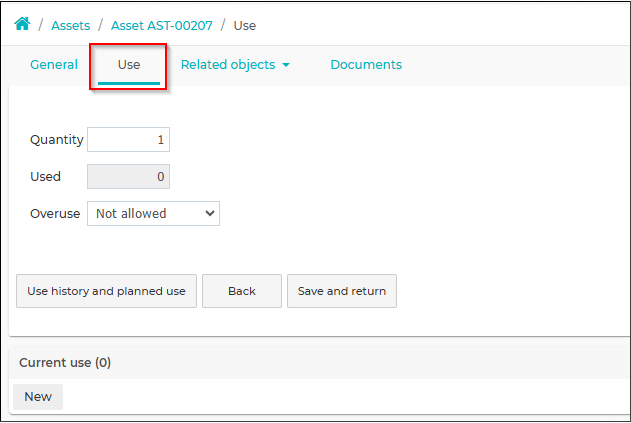Screen dimensions: 631x423
Task: Click the Quantity label
Action: [57, 140]
